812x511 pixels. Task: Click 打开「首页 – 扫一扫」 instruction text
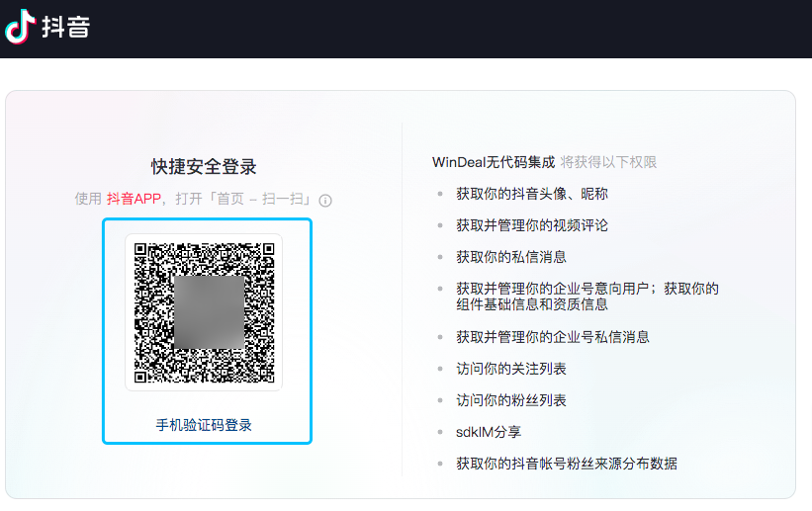pyautogui.click(x=243, y=199)
